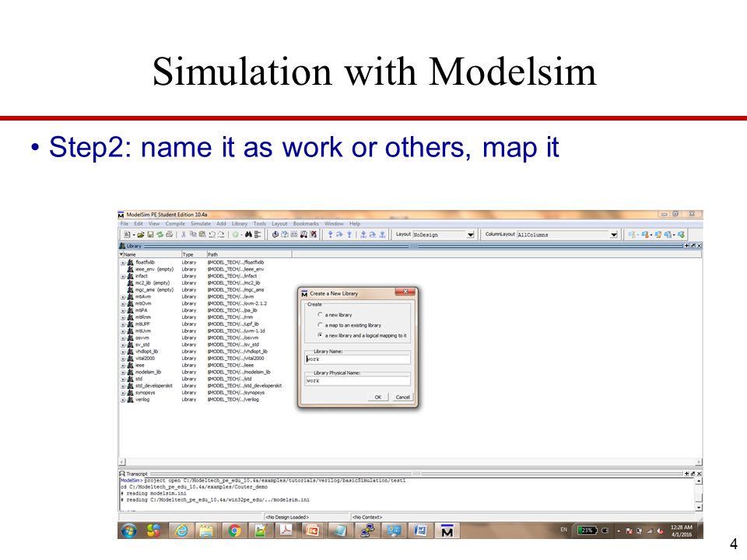Click the Library Name input field

[358, 359]
